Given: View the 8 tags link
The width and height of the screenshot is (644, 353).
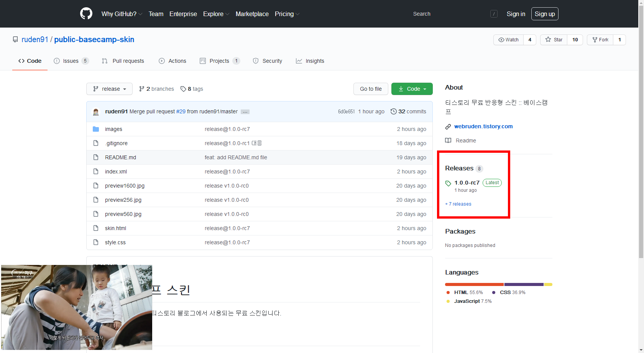Looking at the screenshot, I should [x=192, y=89].
